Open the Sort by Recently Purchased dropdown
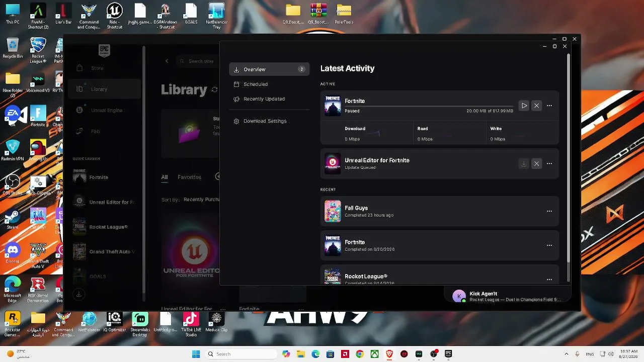Viewport: 644px width, 362px height. [x=201, y=200]
